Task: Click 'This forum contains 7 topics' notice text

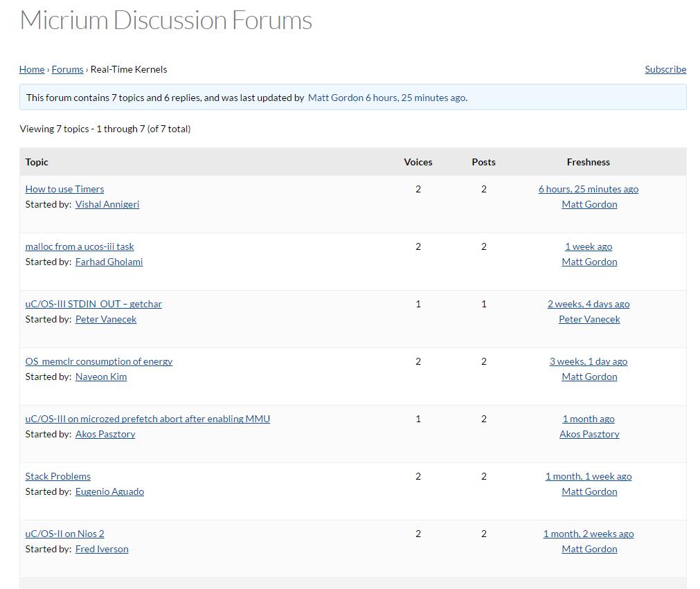Action: click(x=247, y=98)
